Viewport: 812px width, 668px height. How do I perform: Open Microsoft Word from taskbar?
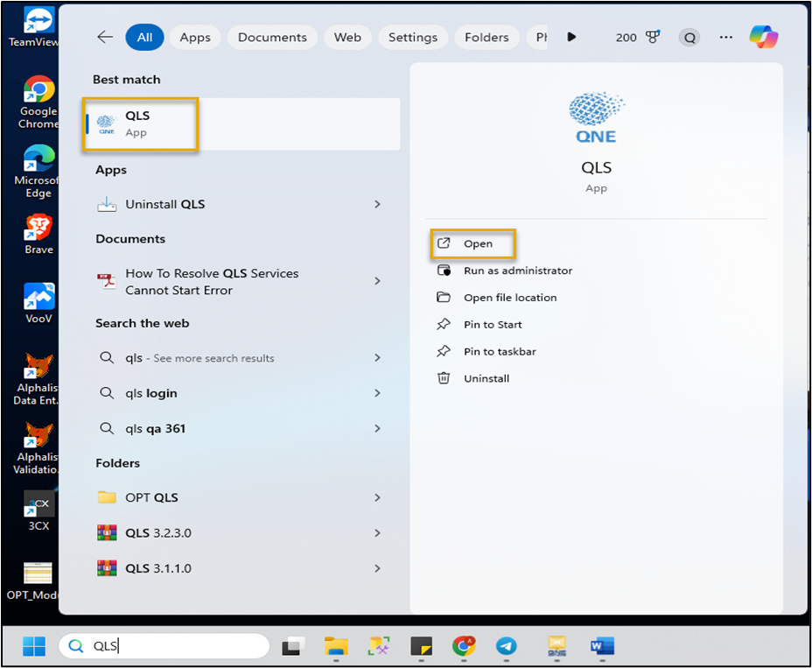point(602,646)
